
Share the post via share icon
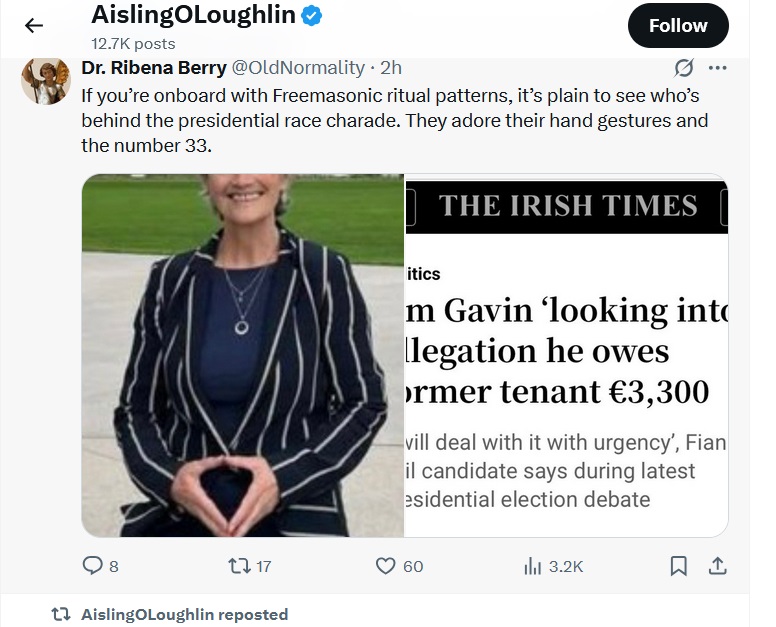click(716, 566)
